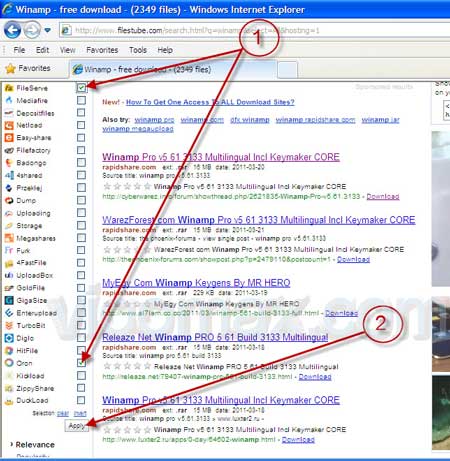450x461 pixels.
Task: Click the Apply button under host list
Action: [x=77, y=426]
